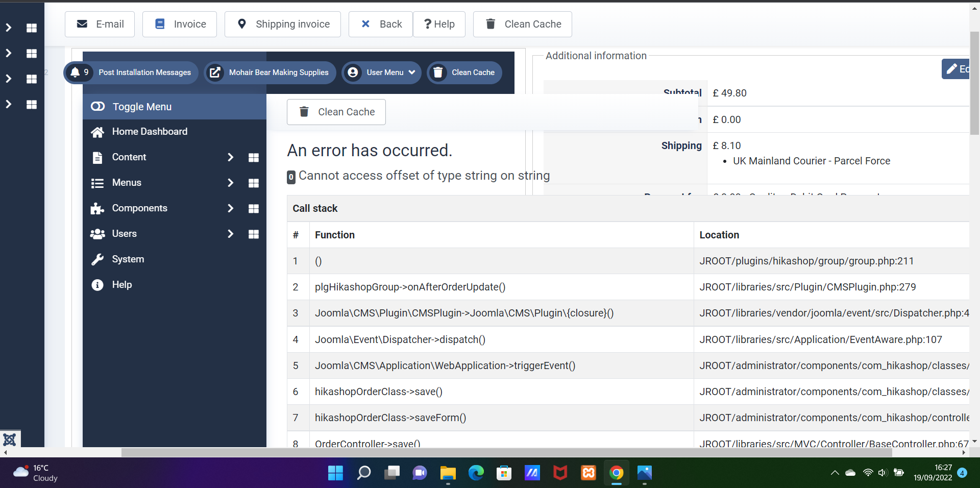Open XAMPP from the taskbar

tap(588, 473)
